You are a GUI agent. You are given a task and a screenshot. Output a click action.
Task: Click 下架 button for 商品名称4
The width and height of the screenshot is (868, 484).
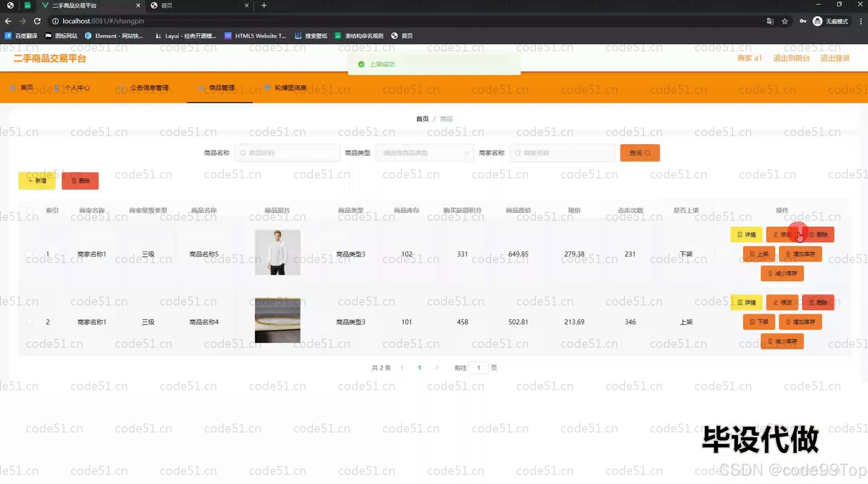[759, 322]
